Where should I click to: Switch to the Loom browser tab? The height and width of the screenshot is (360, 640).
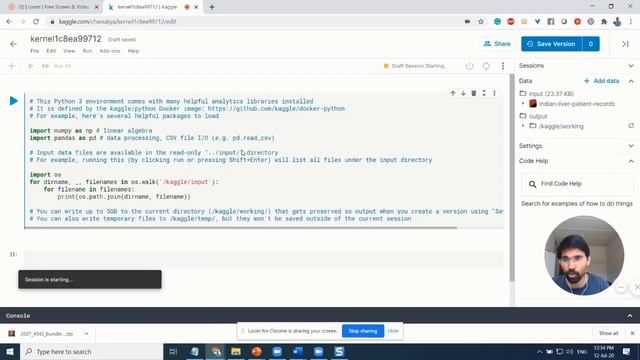[x=53, y=7]
